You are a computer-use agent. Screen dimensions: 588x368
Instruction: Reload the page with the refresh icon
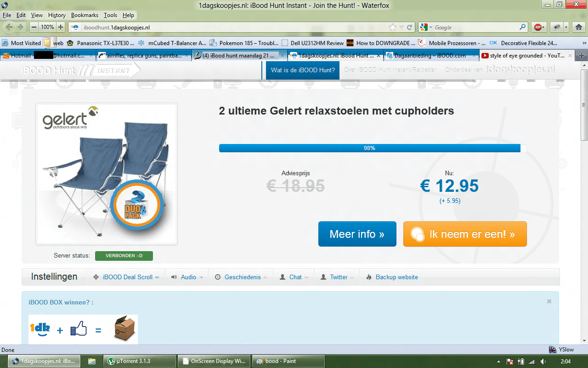click(x=410, y=27)
